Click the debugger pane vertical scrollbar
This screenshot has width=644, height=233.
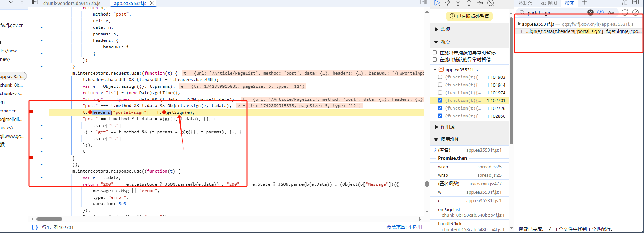(511, 81)
